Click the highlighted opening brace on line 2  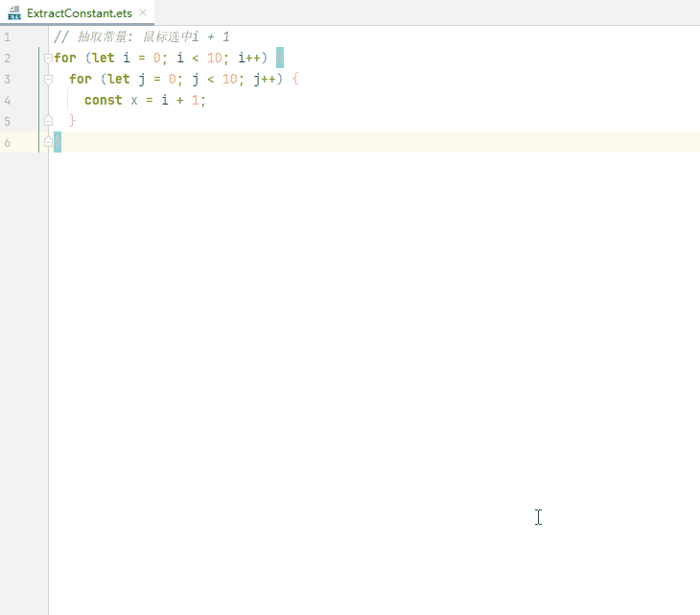280,59
